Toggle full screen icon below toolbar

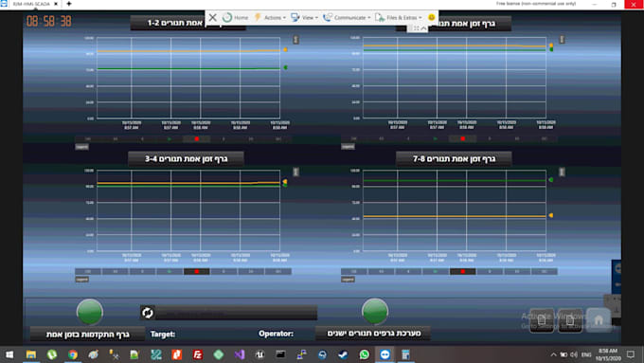(416, 28)
